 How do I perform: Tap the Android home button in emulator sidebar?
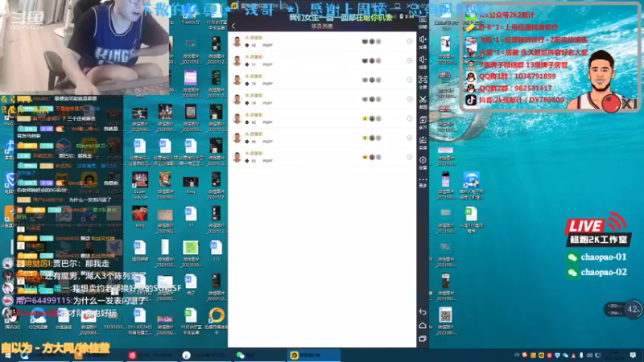point(423,326)
